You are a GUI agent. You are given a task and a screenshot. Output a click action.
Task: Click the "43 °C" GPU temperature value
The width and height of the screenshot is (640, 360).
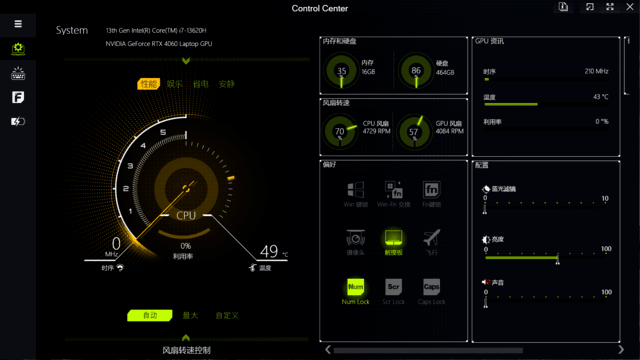tap(600, 97)
